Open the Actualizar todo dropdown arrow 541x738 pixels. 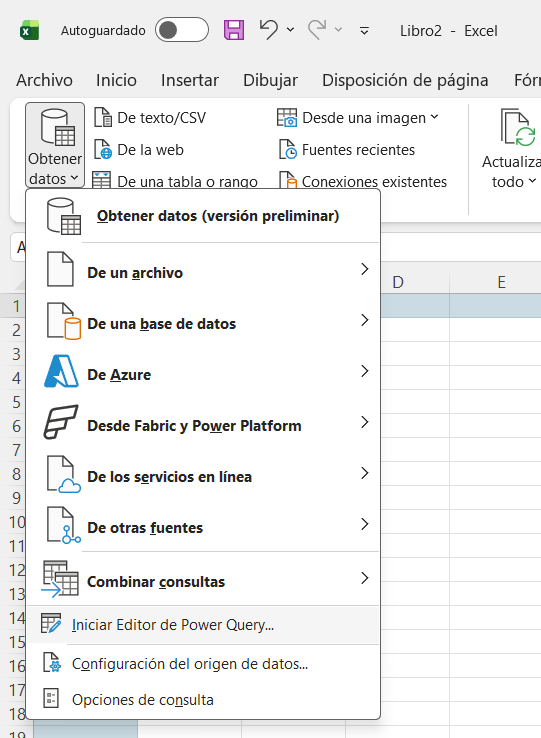tap(532, 181)
